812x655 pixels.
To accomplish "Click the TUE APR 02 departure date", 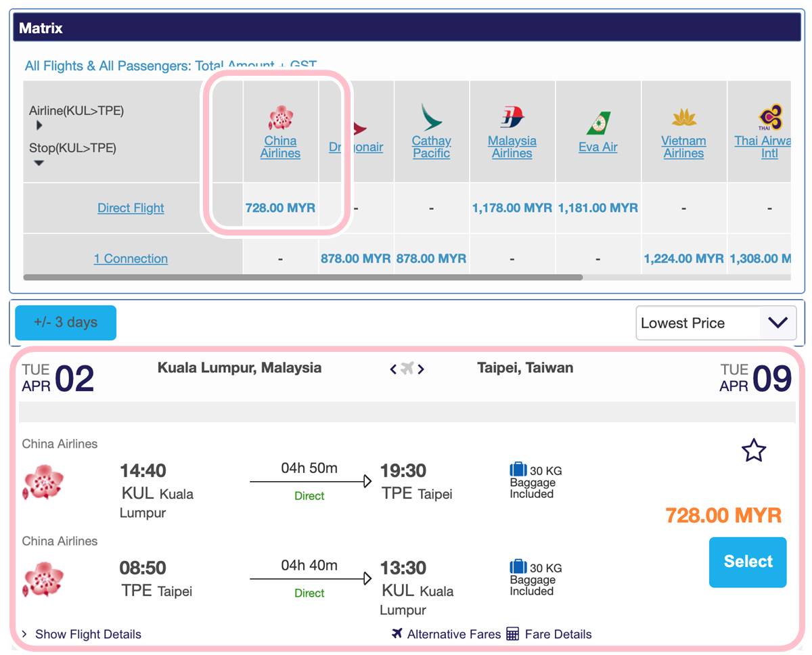I will (x=58, y=378).
